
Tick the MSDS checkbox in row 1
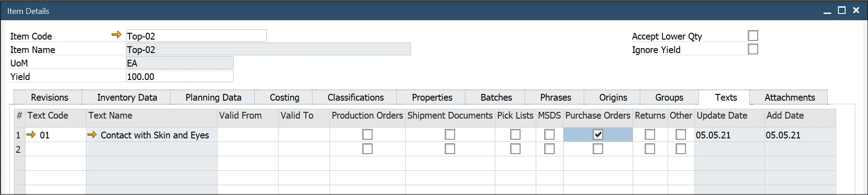(549, 134)
